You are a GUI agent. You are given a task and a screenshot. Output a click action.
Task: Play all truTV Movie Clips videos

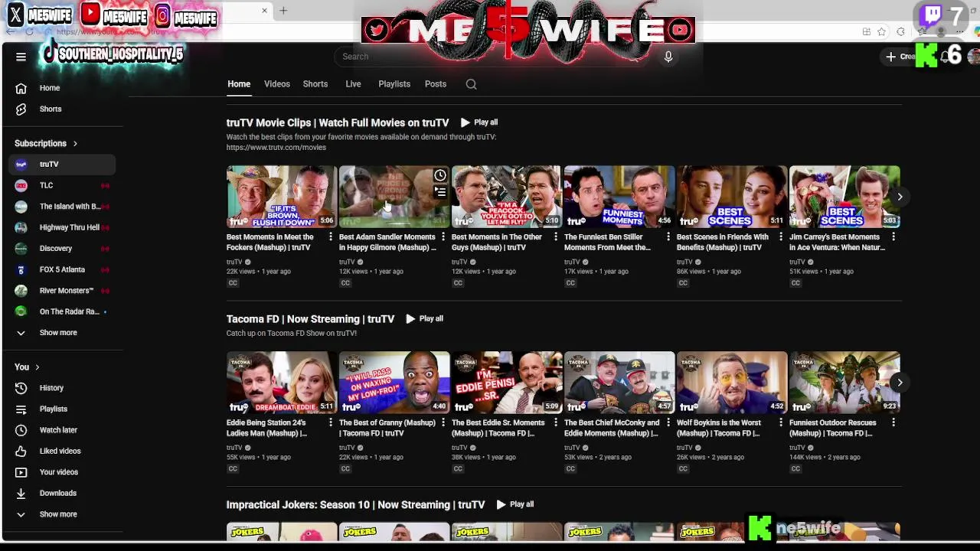click(x=479, y=122)
